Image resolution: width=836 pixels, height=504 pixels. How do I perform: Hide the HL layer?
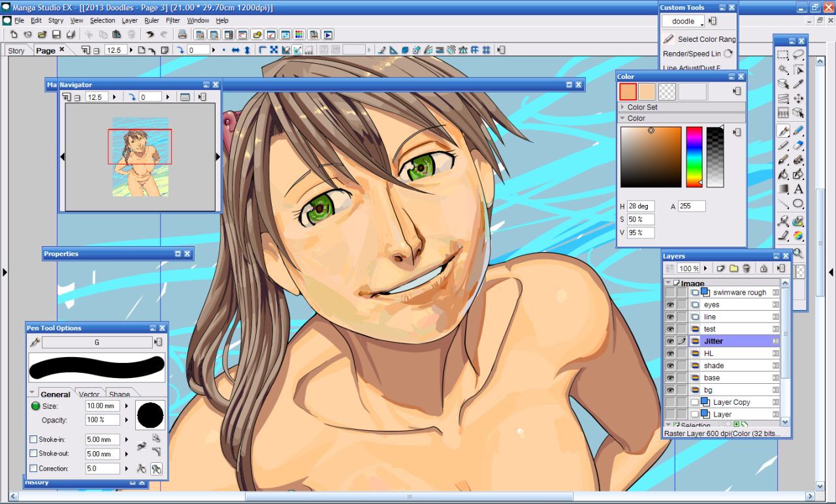(669, 353)
